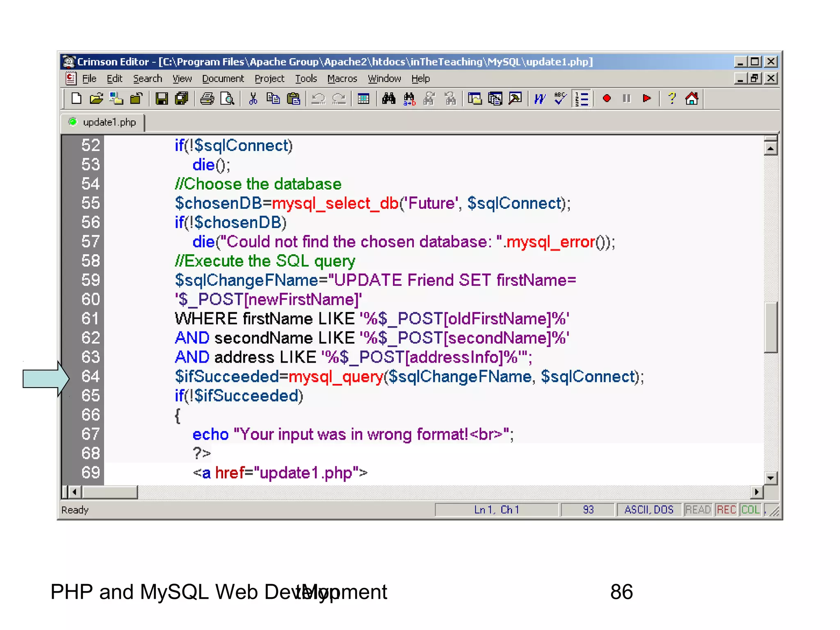Create a new document
The image size is (840, 630).
[x=76, y=99]
